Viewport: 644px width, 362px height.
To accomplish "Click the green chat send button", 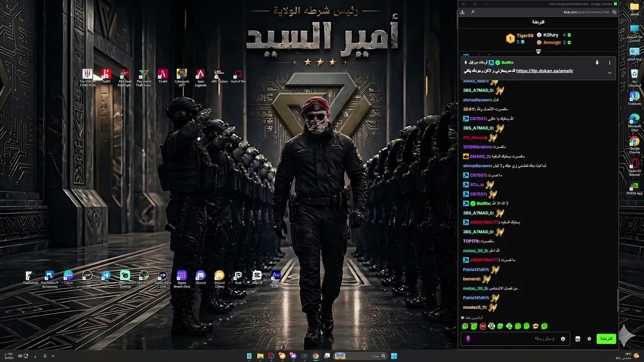I will [606, 339].
